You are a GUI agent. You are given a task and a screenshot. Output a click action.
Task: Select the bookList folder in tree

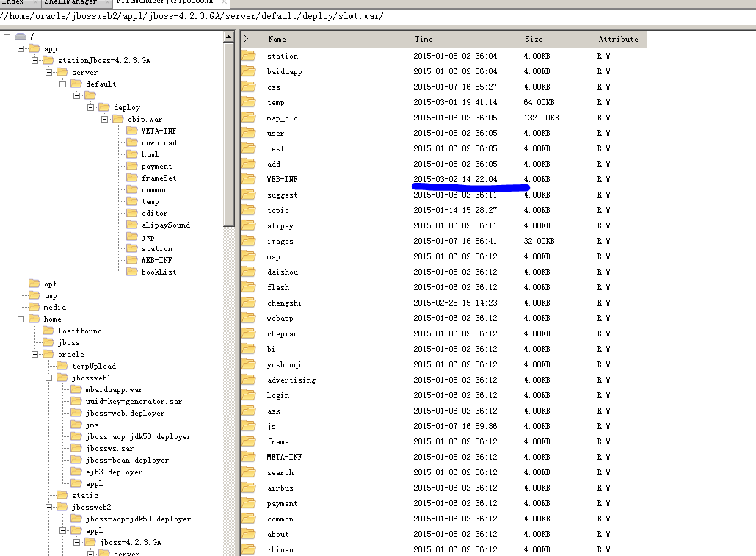(159, 272)
